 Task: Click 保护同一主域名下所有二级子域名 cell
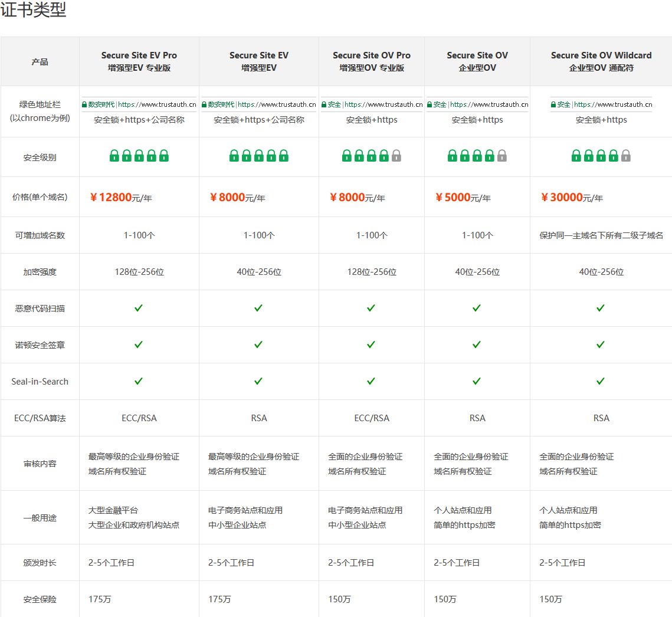point(601,235)
